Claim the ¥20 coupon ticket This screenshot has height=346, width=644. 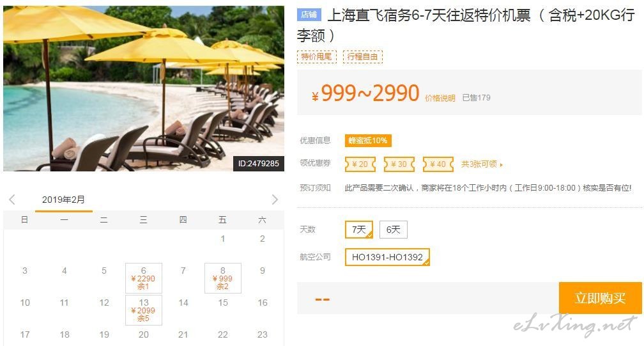[x=360, y=164]
